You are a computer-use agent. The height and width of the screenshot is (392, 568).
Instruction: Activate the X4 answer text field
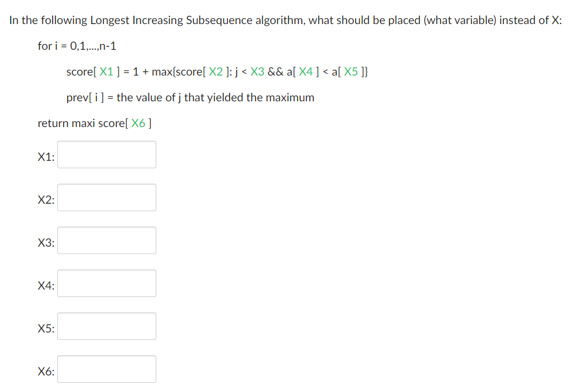[x=107, y=283]
